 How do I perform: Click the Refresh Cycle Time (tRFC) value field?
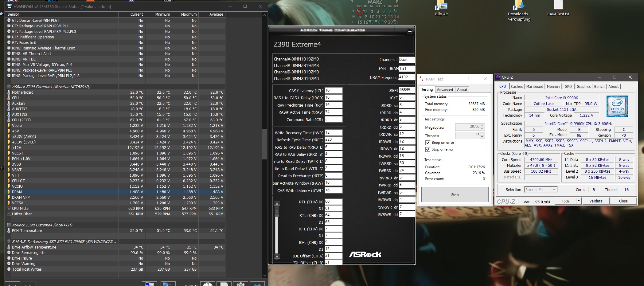coord(334,140)
